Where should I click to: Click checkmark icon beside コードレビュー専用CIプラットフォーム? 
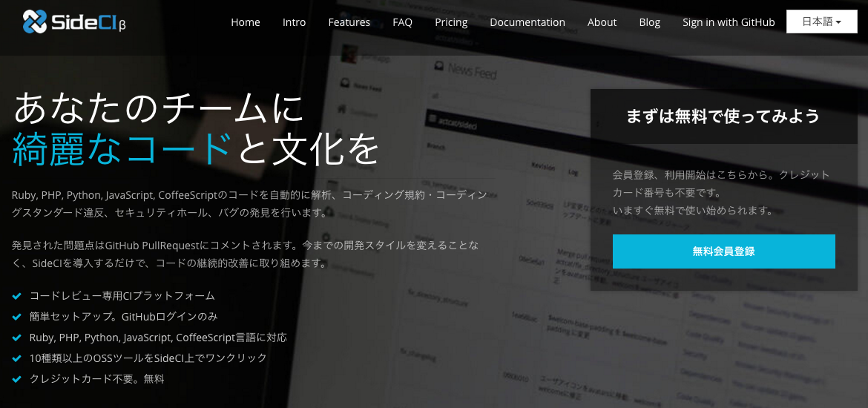(16, 296)
